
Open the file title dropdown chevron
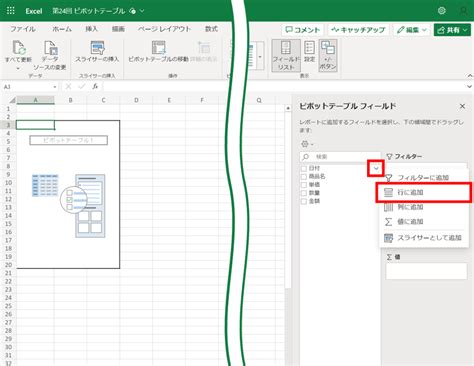[x=142, y=11]
